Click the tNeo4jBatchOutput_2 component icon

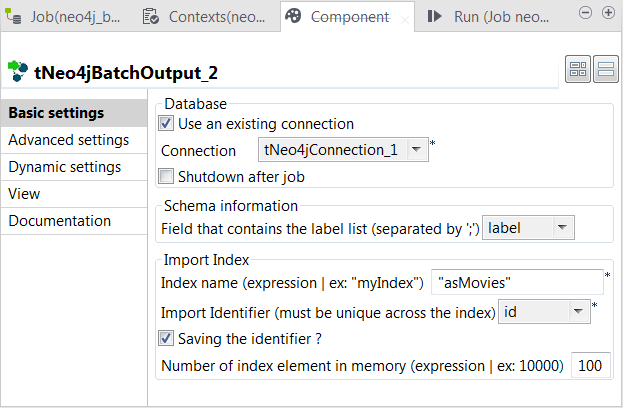(x=18, y=71)
